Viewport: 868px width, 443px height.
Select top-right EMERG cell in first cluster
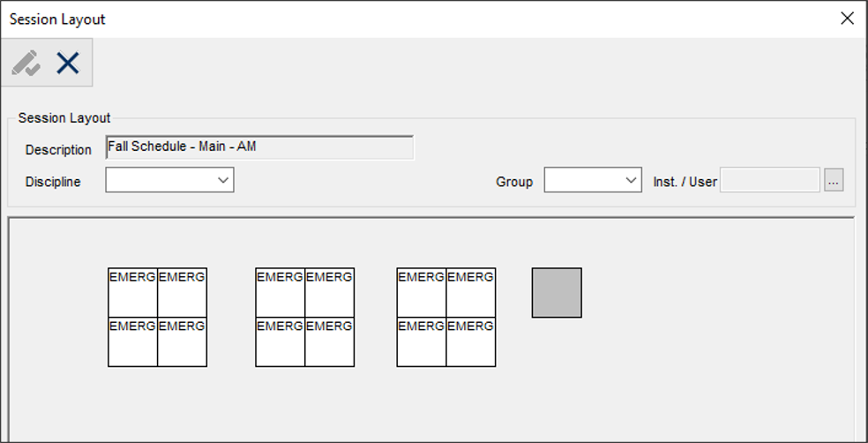click(183, 293)
